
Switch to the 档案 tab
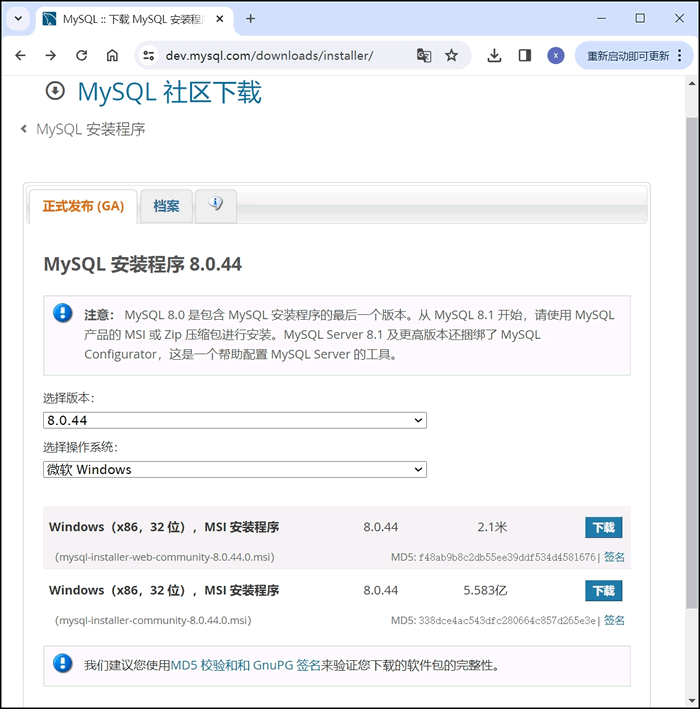pos(166,206)
